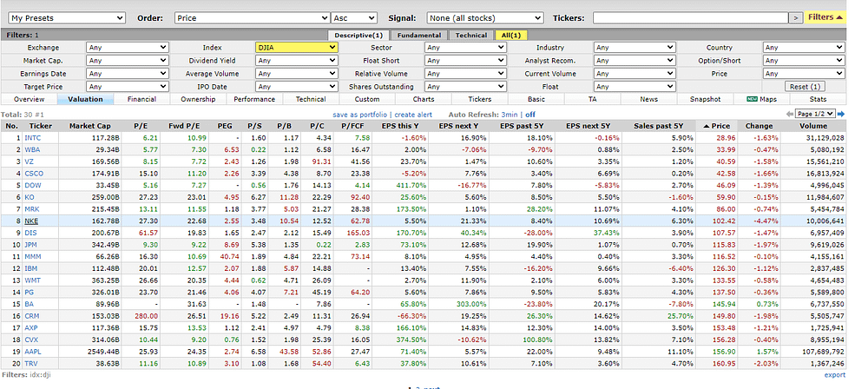Open the Financial view tab
This screenshot has width=868, height=389.
point(141,99)
